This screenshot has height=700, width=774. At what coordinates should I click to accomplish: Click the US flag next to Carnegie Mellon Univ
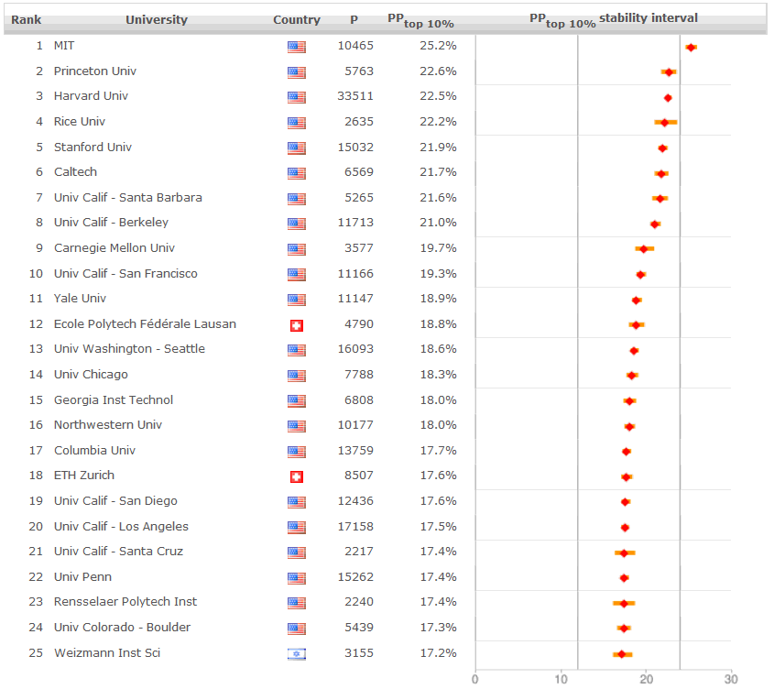(296, 249)
